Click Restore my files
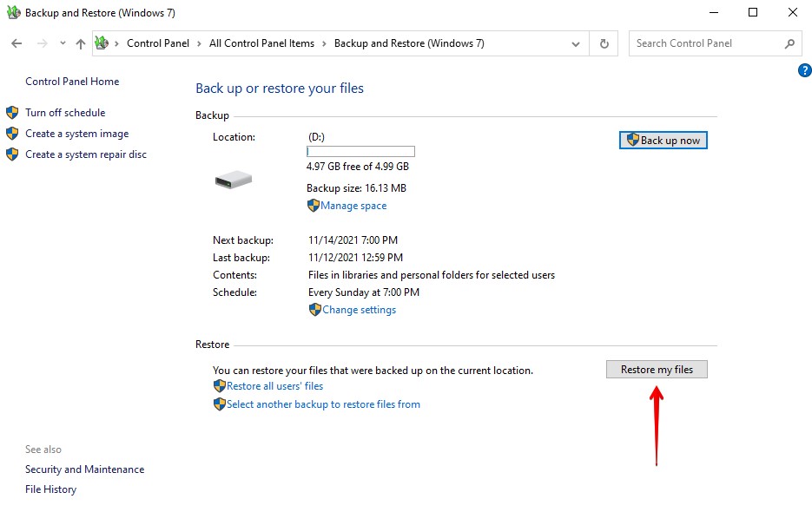 point(657,369)
